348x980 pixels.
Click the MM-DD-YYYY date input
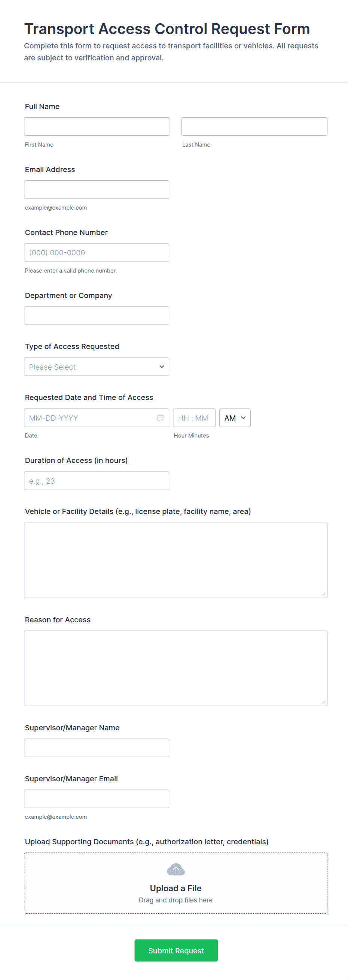(x=89, y=418)
